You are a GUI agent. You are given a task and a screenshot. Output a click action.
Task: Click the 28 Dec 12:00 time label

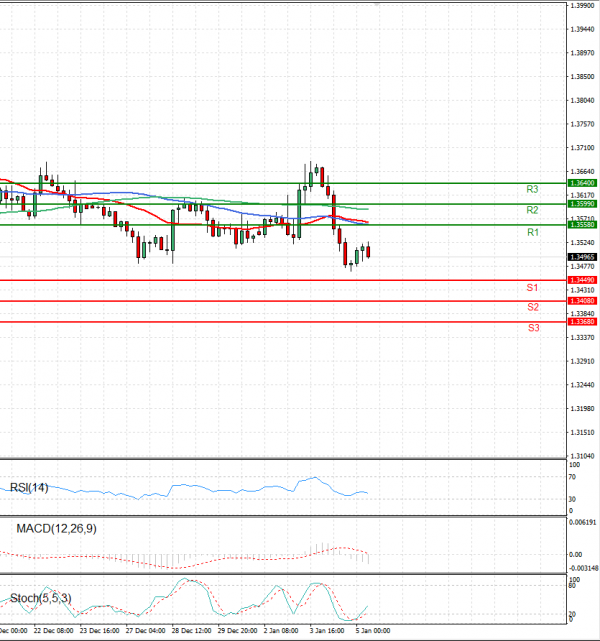[191, 630]
